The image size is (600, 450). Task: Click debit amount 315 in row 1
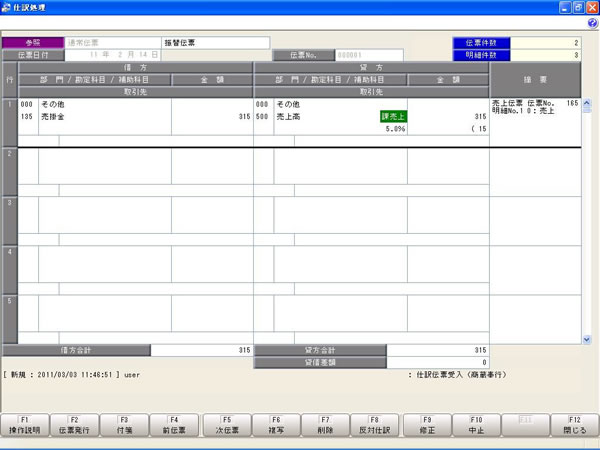(244, 117)
